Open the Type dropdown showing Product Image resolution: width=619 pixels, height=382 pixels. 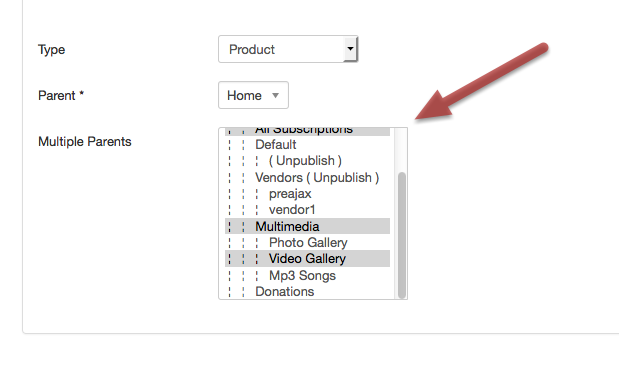[288, 49]
